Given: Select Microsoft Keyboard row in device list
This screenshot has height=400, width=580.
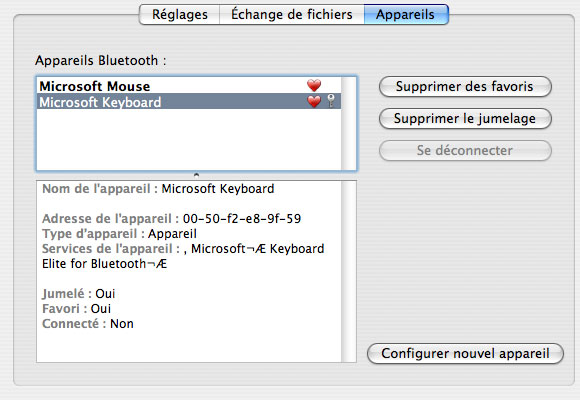Looking at the screenshot, I should point(189,101).
